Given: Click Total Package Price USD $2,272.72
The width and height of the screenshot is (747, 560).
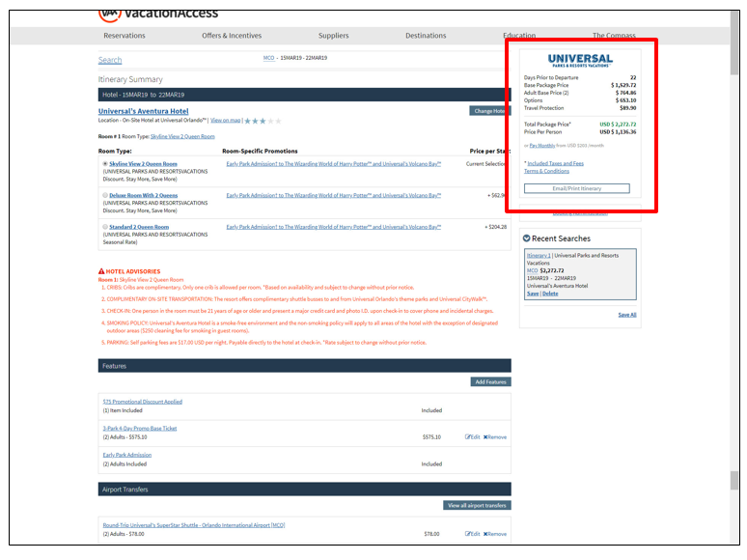Looking at the screenshot, I should click(x=618, y=124).
